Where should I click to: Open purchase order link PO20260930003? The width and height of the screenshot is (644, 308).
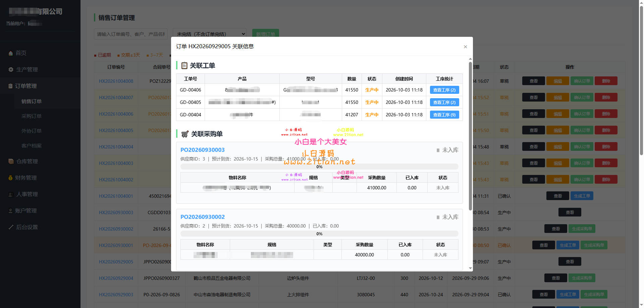[x=203, y=150]
